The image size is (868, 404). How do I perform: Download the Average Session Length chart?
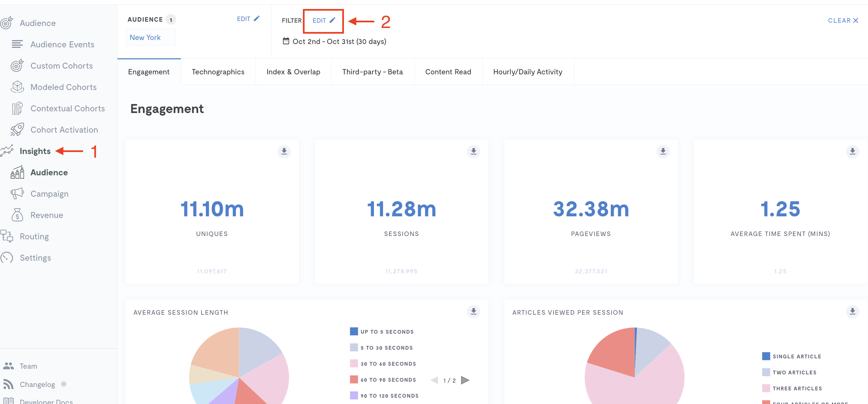(473, 312)
